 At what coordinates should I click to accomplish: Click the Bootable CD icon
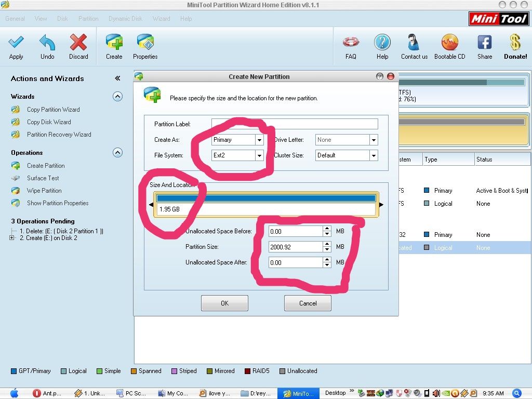[449, 43]
